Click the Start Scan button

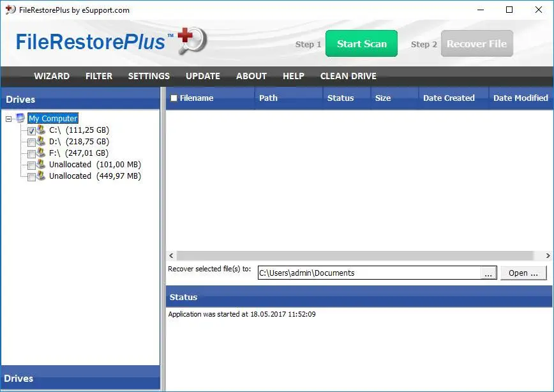coord(361,43)
